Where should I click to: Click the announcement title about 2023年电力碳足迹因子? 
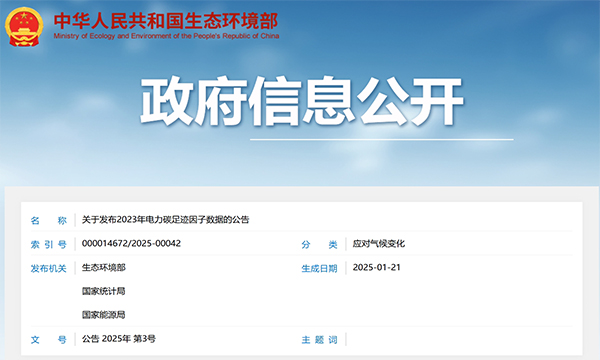click(166, 220)
